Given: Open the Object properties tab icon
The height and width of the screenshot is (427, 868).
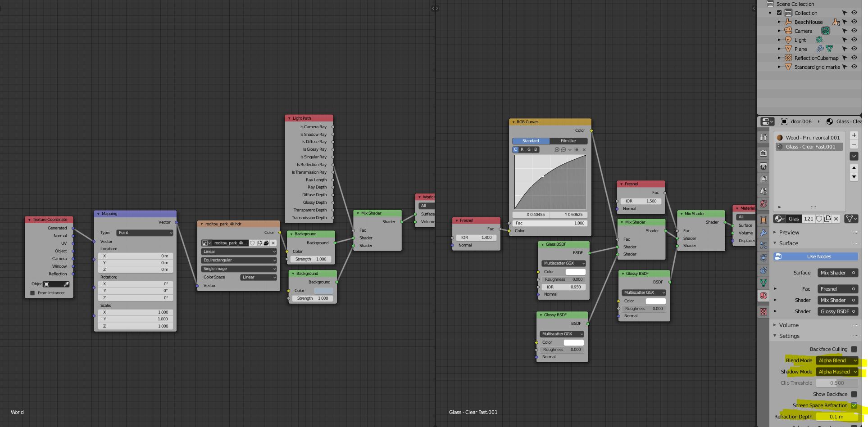Looking at the screenshot, I should click(x=763, y=220).
